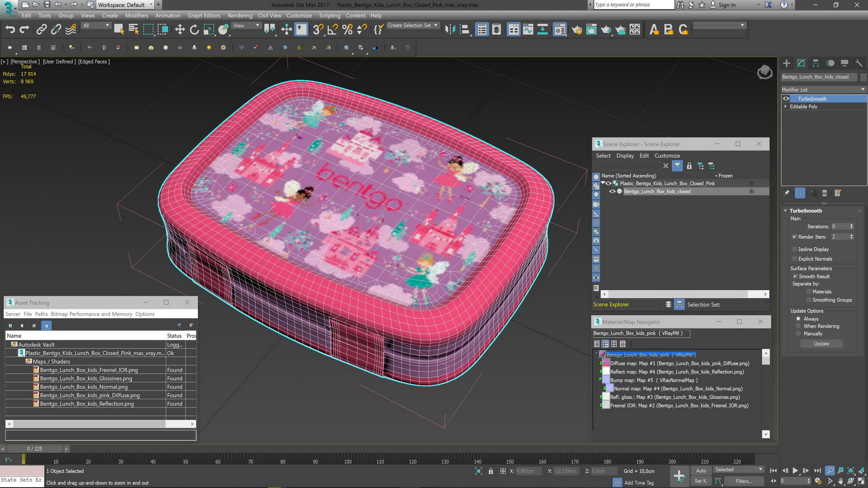Click the Iterations spinner arrows
This screenshot has width=868, height=488.
[851, 226]
